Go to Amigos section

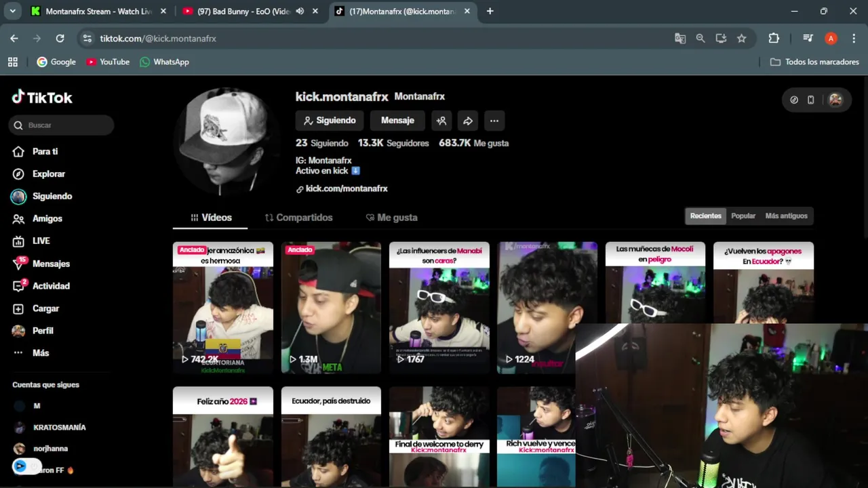point(47,219)
